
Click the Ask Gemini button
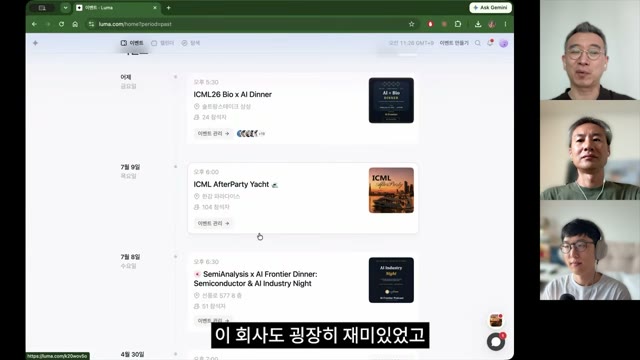click(x=490, y=7)
